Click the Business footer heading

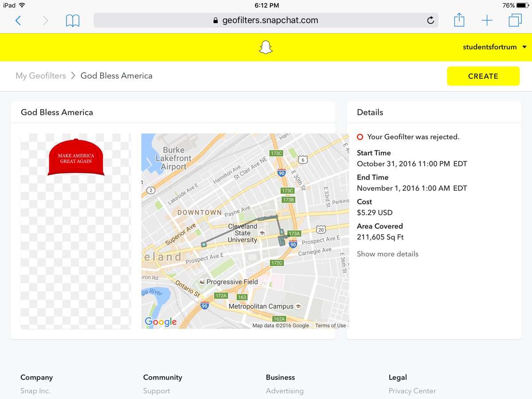coord(280,377)
